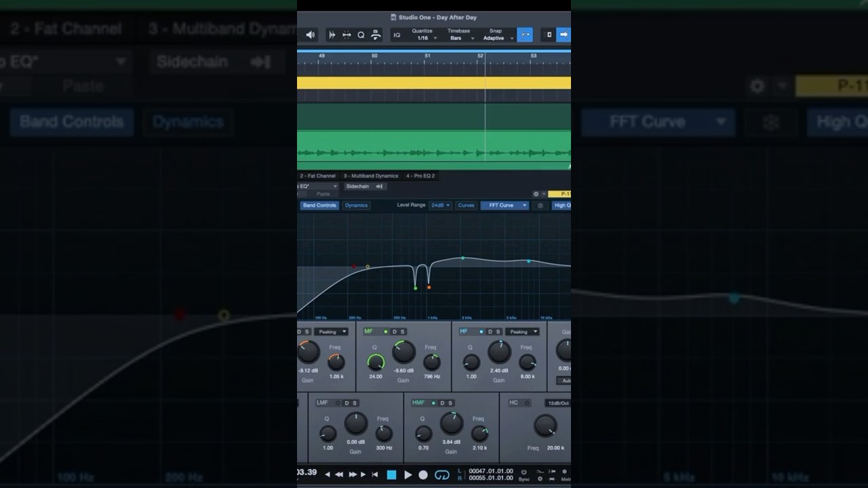Toggle the HF band enable LED
Viewport: 868px width, 488px height.
(481, 331)
